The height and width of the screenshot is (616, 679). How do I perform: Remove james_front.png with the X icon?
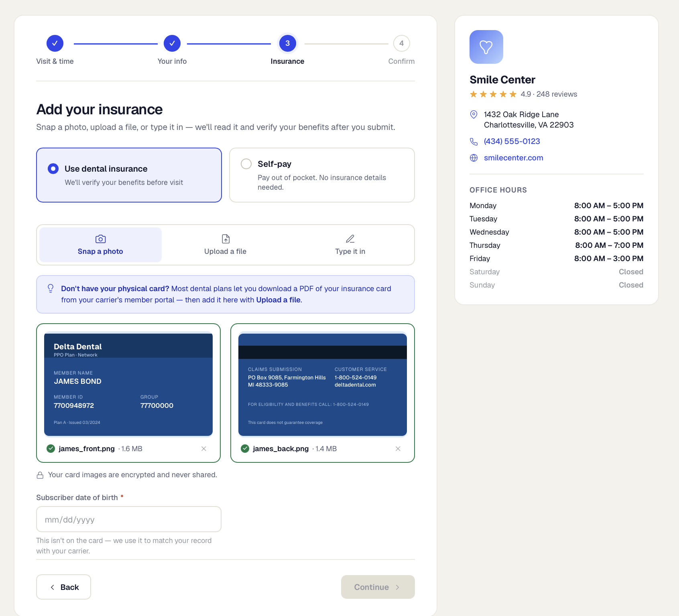click(204, 449)
